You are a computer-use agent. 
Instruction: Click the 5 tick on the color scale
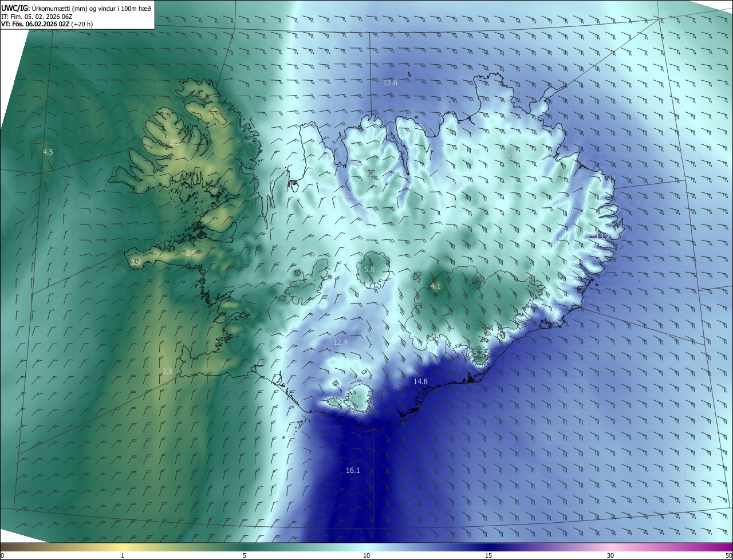point(245,556)
